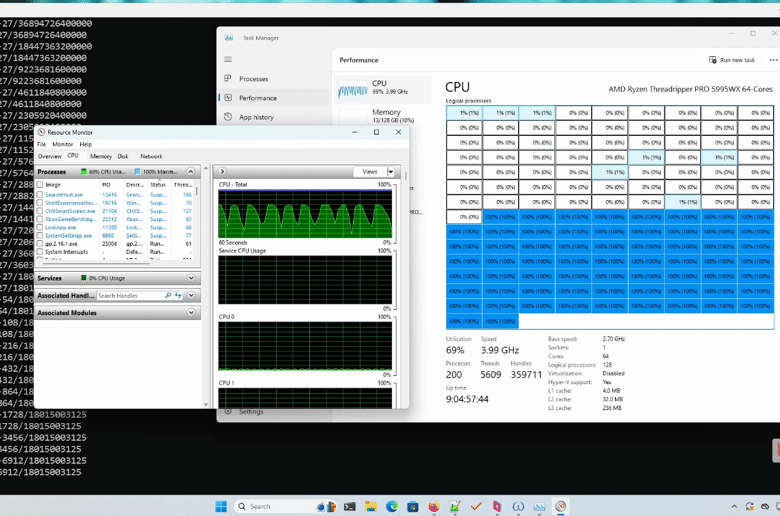Open Microsoft Store from the taskbar

[413, 507]
